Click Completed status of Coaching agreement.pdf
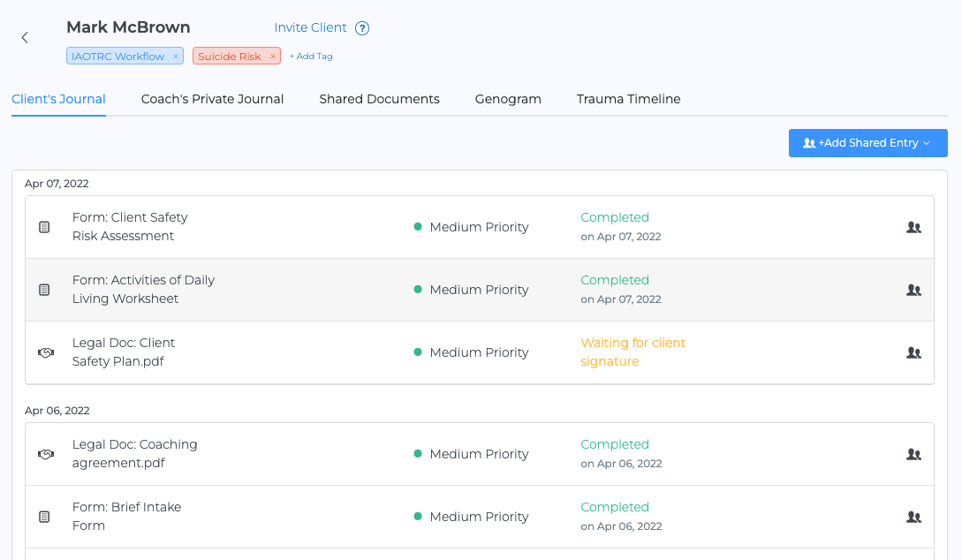This screenshot has height=560, width=962. coord(615,444)
